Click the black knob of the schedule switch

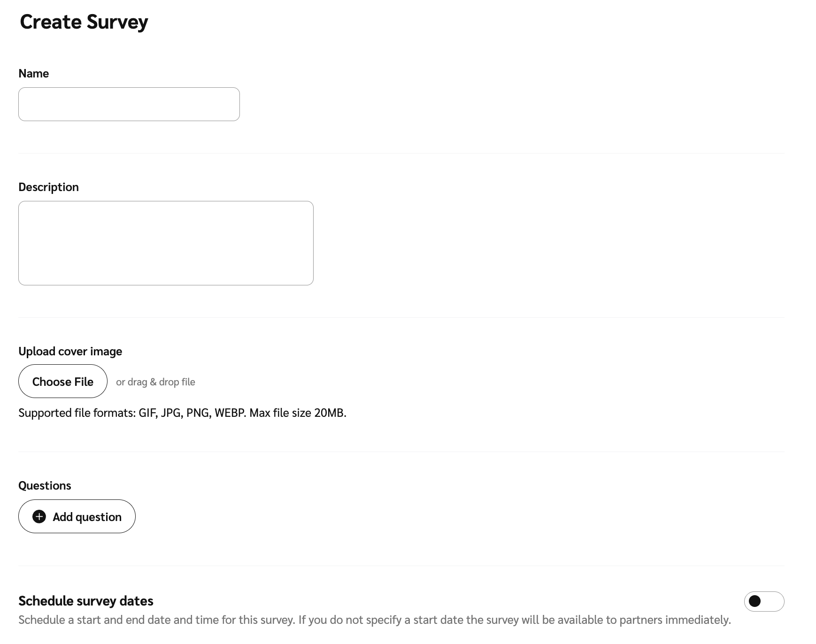pos(755,601)
